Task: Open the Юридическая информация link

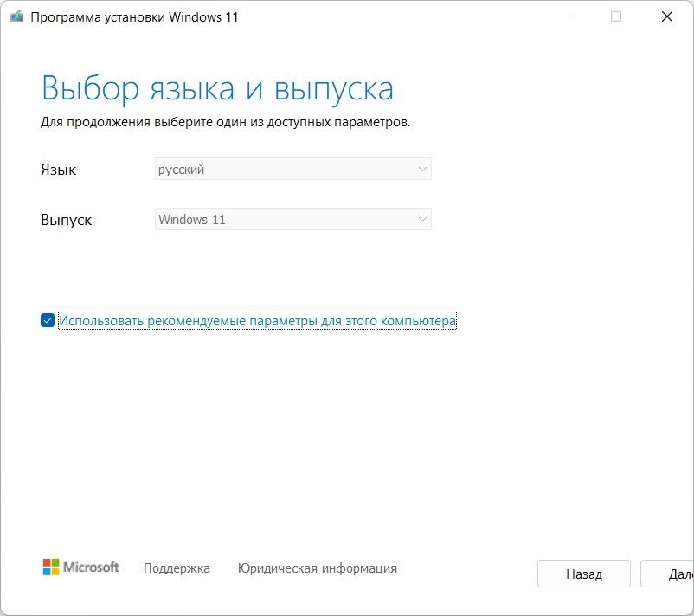Action: click(318, 568)
